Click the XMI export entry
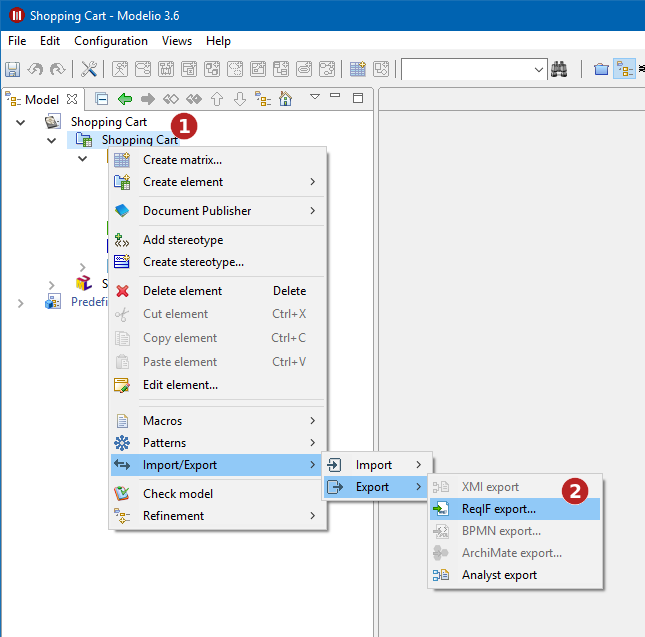The width and height of the screenshot is (645, 637). tap(515, 487)
